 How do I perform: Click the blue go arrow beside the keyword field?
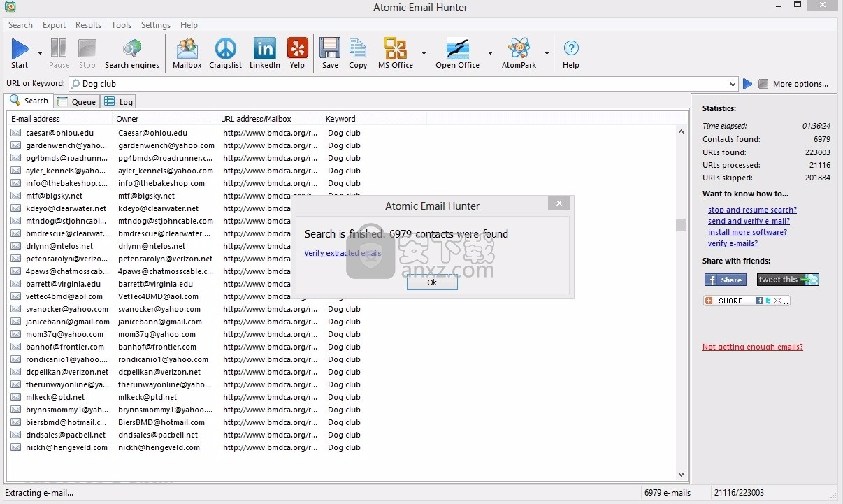pyautogui.click(x=747, y=84)
